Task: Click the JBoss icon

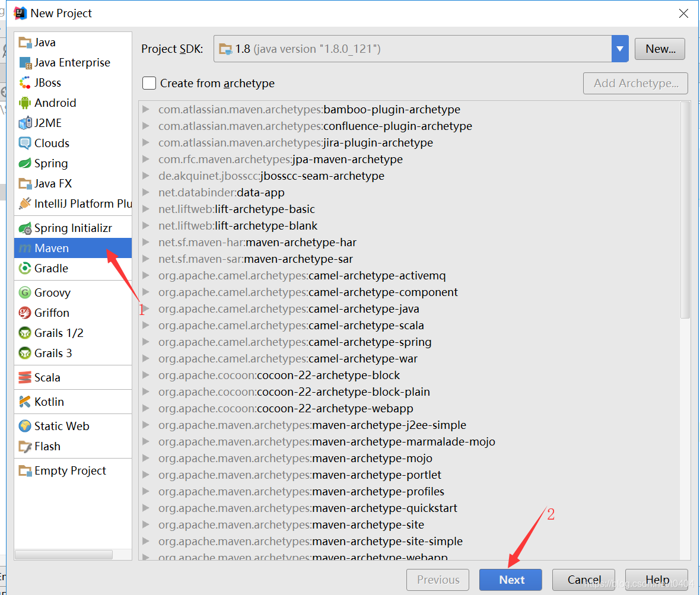Action: (25, 83)
